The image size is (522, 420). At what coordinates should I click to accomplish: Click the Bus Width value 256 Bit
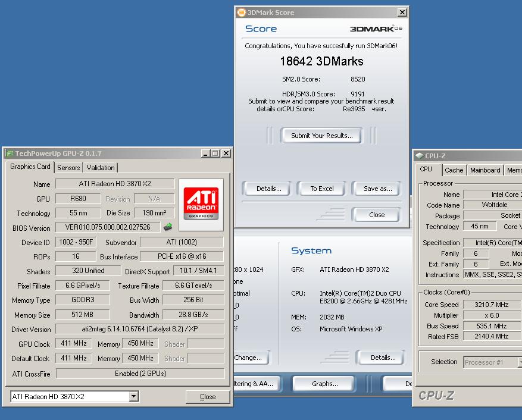[x=193, y=300]
